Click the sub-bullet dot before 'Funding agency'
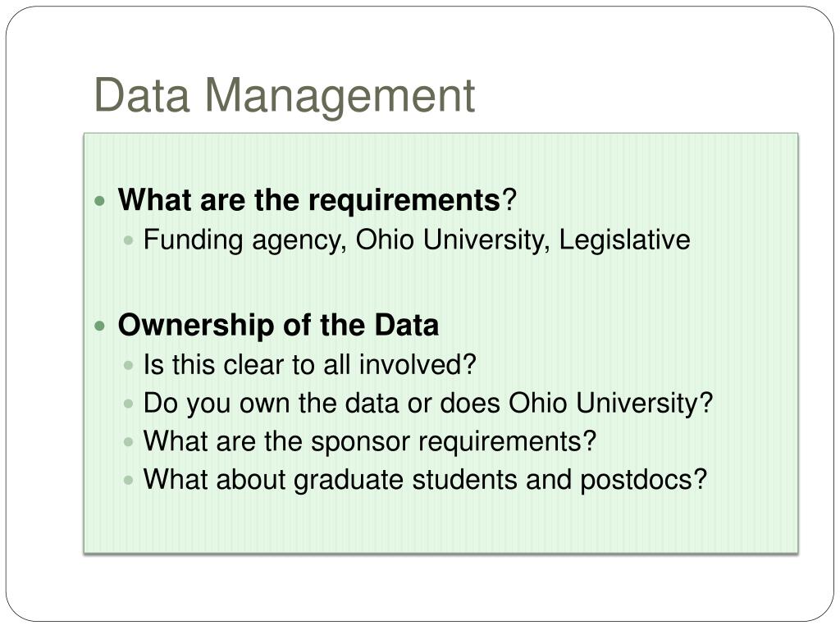The image size is (840, 630). [128, 240]
